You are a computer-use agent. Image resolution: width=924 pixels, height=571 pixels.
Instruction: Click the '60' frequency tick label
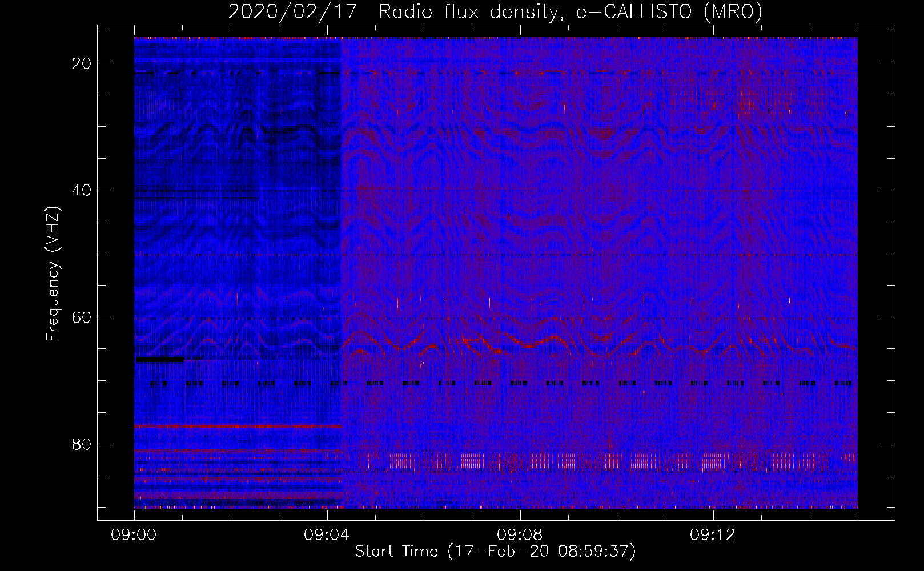coord(82,317)
